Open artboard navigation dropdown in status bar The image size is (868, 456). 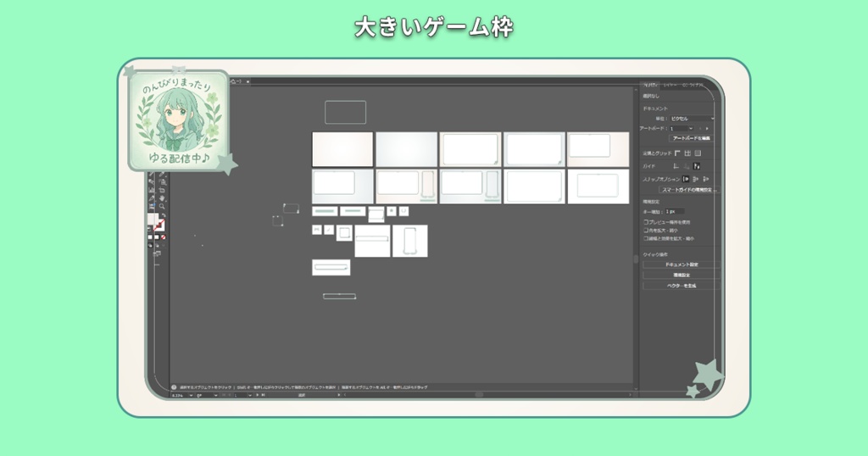point(250,395)
